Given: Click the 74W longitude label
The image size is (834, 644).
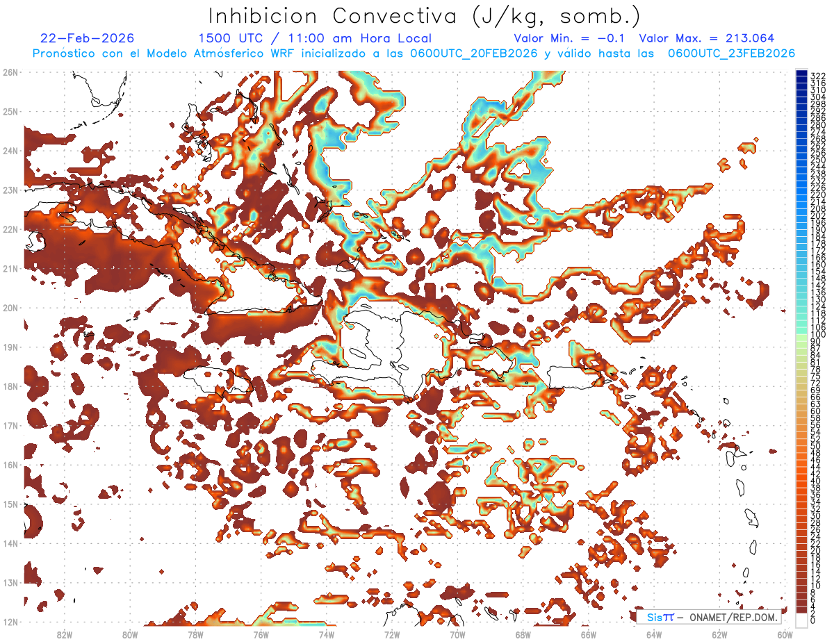Looking at the screenshot, I should (327, 634).
